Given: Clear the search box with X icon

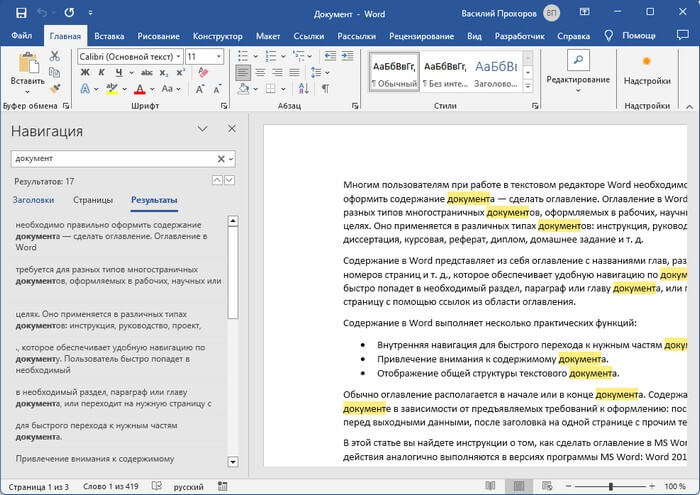Looking at the screenshot, I should [x=221, y=159].
